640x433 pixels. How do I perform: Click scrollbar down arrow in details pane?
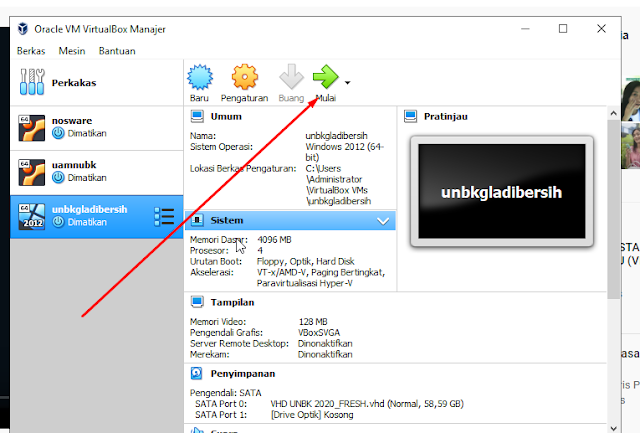613,428
